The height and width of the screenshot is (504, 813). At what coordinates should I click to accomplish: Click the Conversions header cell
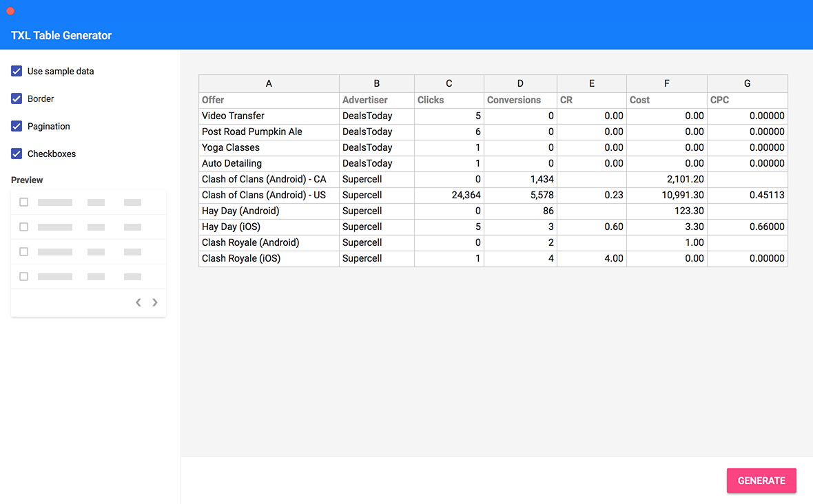(520, 100)
